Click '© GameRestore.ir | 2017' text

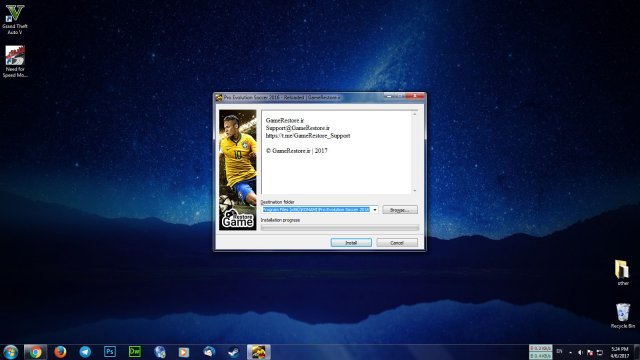point(297,151)
